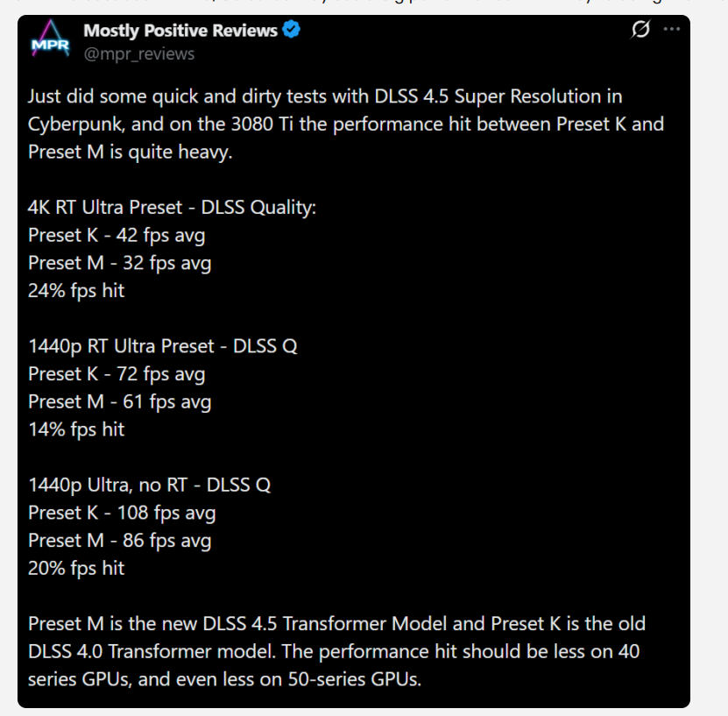This screenshot has width=728, height=716.
Task: Click the "Preset M - 61 fps avg" line
Action: point(119,401)
